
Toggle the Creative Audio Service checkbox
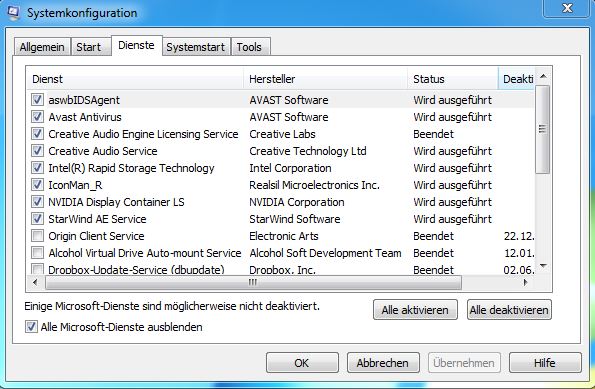[x=37, y=151]
